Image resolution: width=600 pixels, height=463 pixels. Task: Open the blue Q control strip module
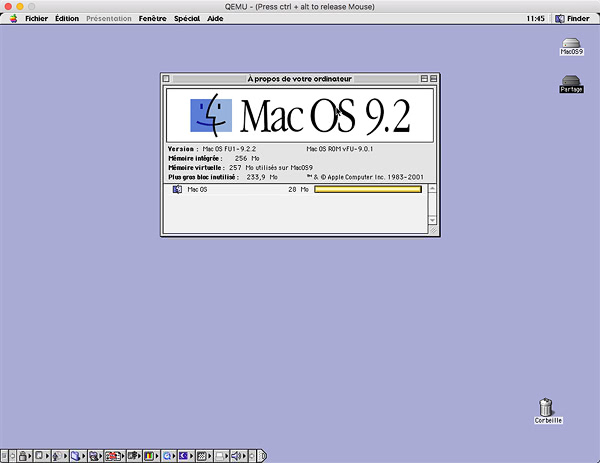(x=168, y=456)
